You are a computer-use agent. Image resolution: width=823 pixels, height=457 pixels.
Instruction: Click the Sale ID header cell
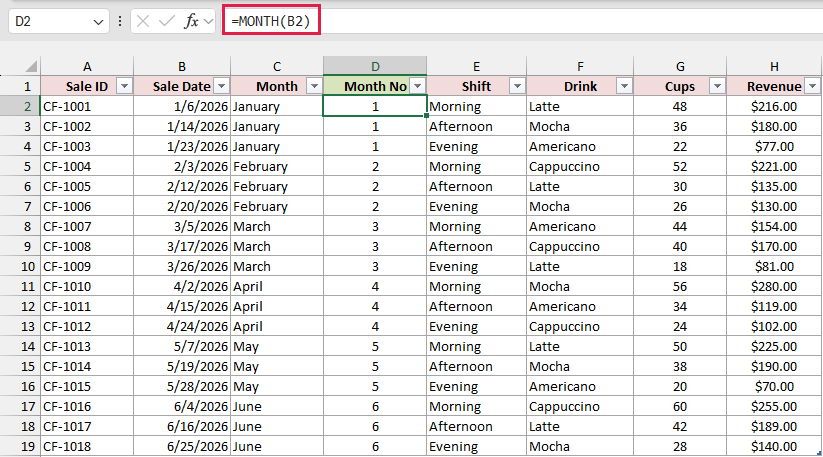tap(87, 86)
